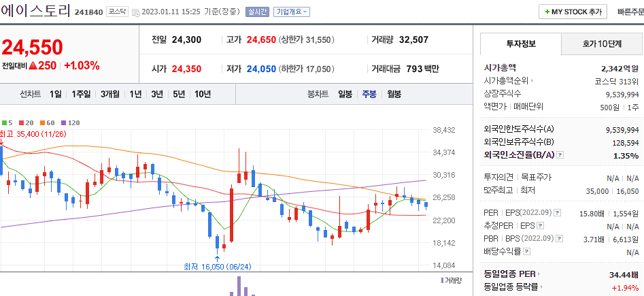Click the help icon next to 추정PER EPS
Viewport: 644px width, 296px height.
click(541, 226)
